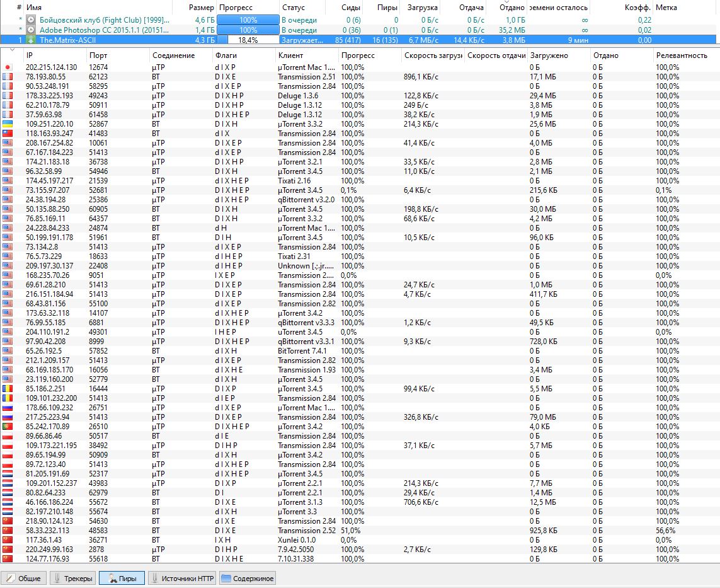The image size is (720, 588).
Task: Sort torrents by the Размер column
Action: coord(194,8)
